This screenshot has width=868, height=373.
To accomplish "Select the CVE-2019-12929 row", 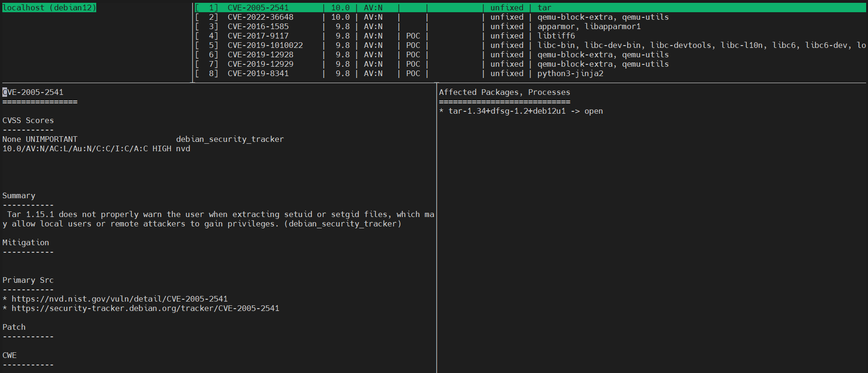I will (260, 64).
